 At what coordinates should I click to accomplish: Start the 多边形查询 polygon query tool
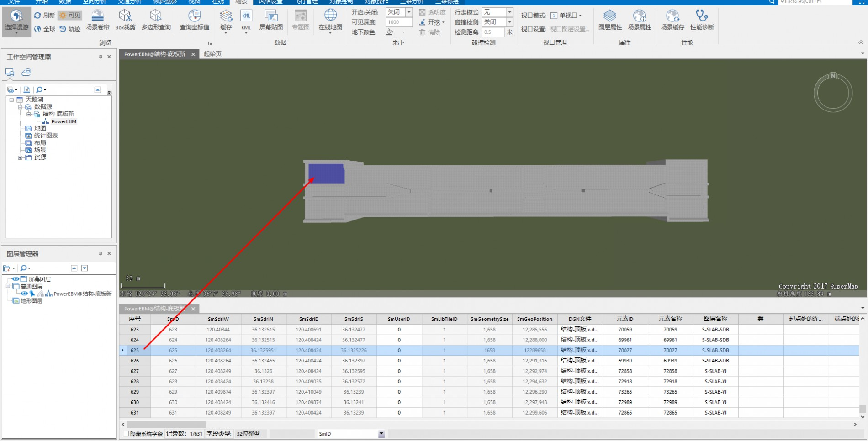tap(156, 21)
